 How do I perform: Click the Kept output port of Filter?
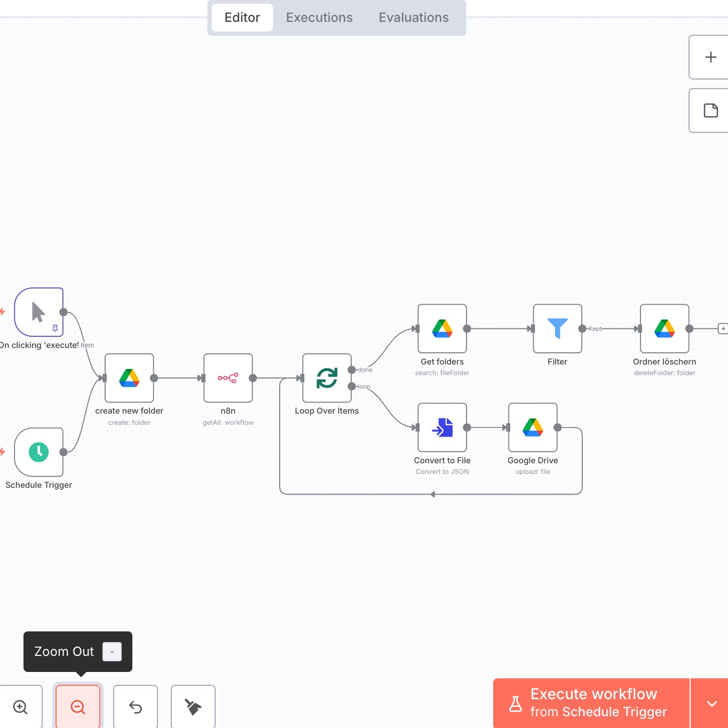(x=582, y=329)
